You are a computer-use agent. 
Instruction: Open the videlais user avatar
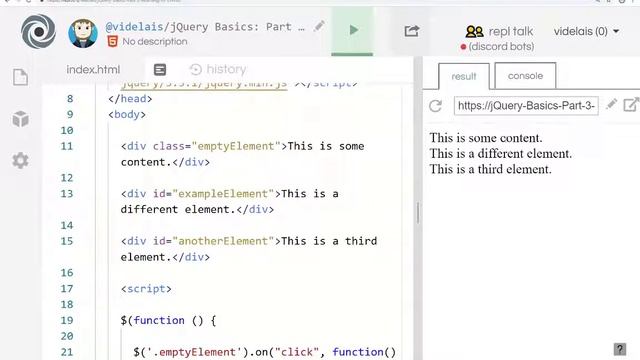[x=83, y=33]
